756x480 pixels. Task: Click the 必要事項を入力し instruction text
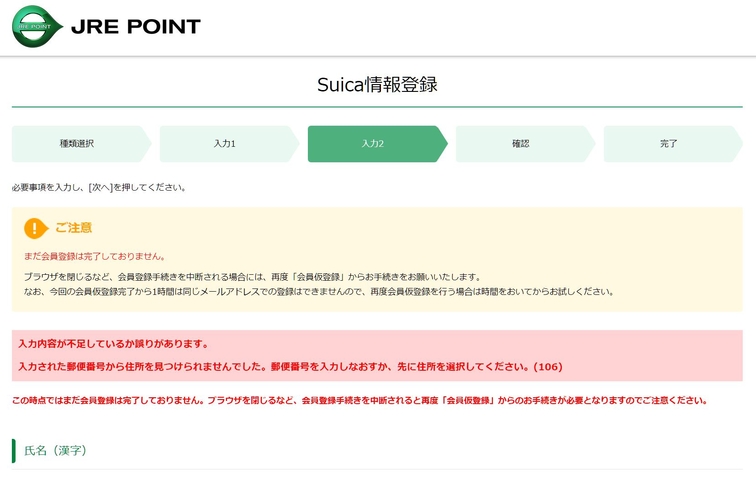[x=99, y=187]
